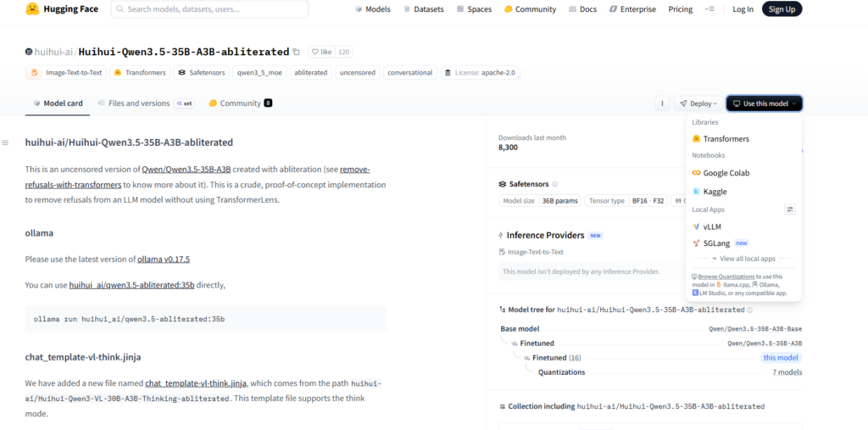Image resolution: width=868 pixels, height=430 pixels.
Task: Open Finetuned Qwen/Qwen3.5-35B-A3B tree link
Action: coord(765,343)
